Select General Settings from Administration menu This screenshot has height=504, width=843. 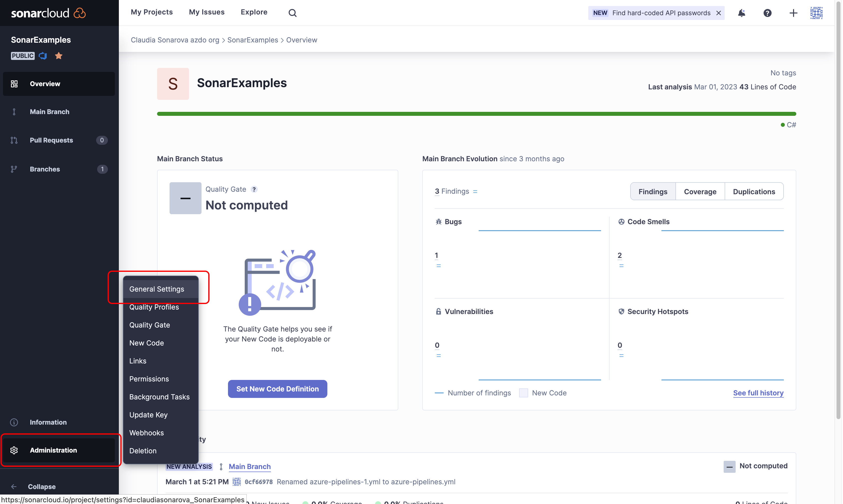(161, 289)
